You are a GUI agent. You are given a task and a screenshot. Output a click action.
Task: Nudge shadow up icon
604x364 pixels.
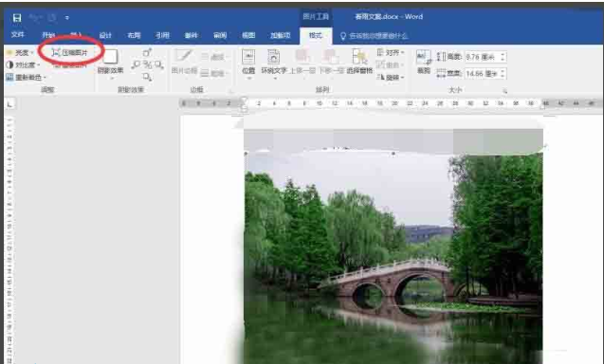[x=147, y=53]
